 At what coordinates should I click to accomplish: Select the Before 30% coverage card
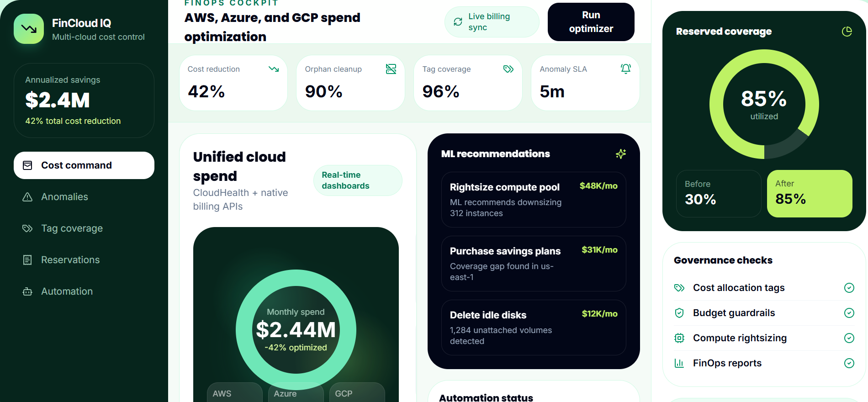point(719,194)
